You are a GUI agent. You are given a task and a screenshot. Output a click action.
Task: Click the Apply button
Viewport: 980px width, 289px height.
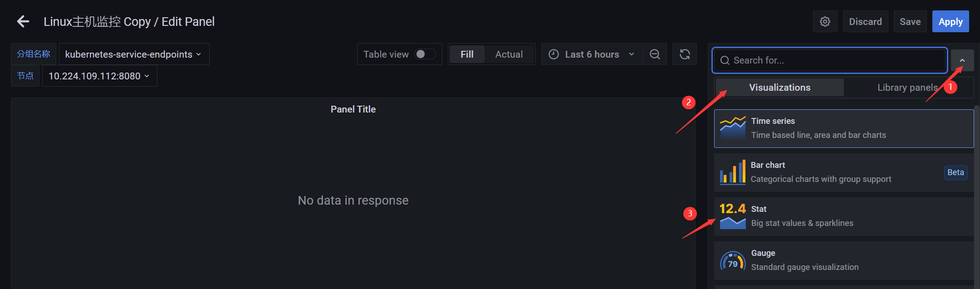pyautogui.click(x=951, y=21)
